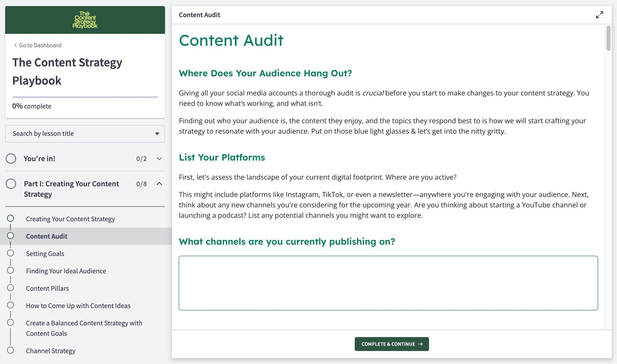Viewport: 617px width, 364px height.
Task: Open How to Come Up with Content Ideas
Action: (78, 306)
